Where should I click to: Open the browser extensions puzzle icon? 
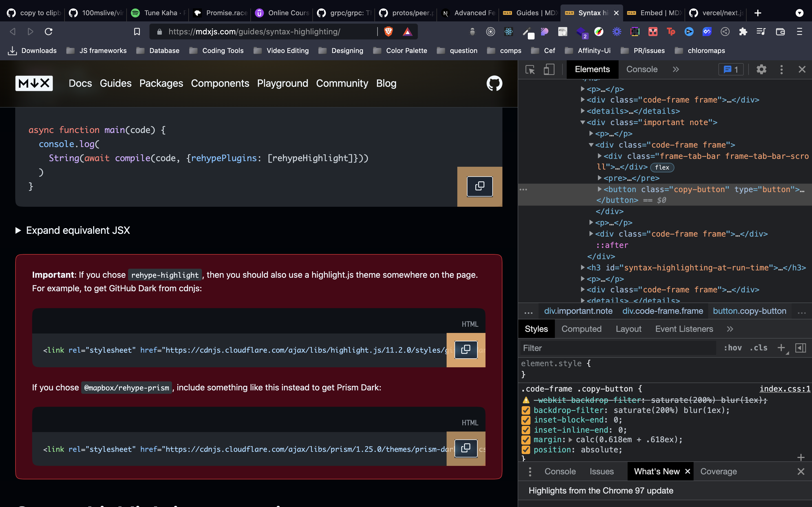743,32
